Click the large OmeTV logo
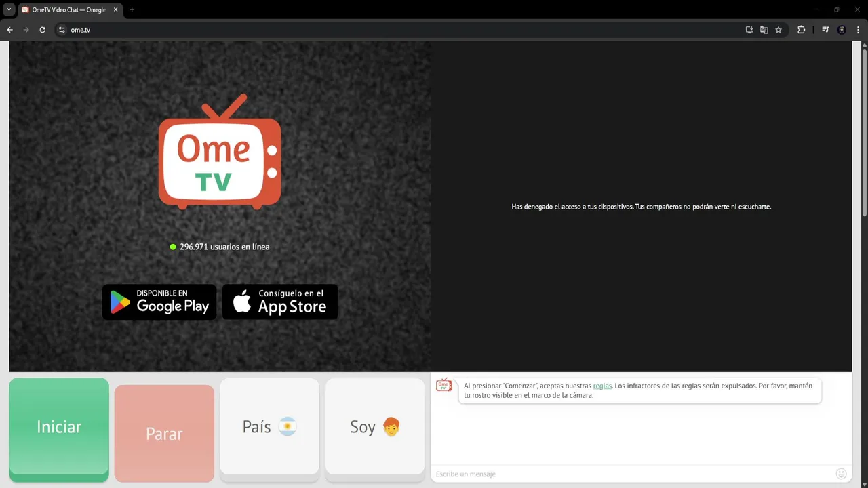 220,152
